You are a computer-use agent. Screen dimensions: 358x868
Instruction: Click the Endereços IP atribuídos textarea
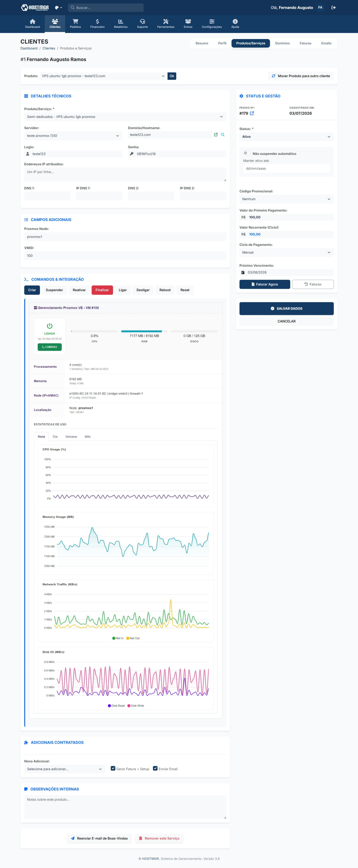[x=125, y=175]
